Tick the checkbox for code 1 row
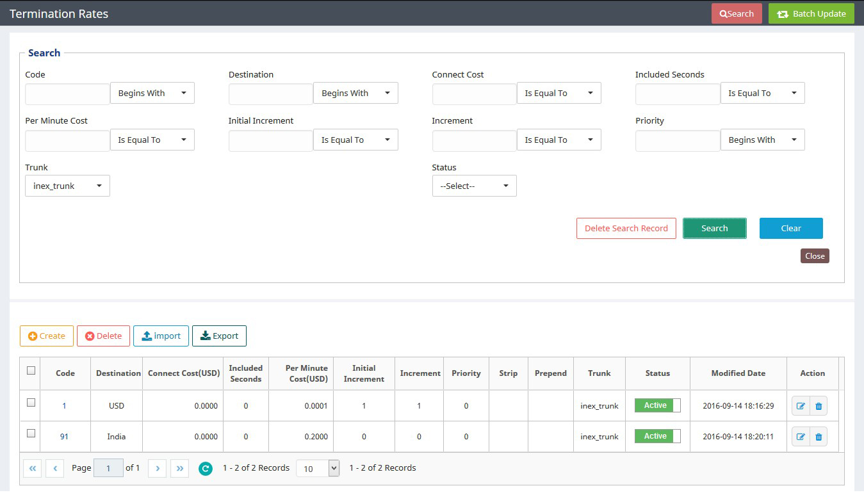The width and height of the screenshot is (864, 504). click(31, 403)
